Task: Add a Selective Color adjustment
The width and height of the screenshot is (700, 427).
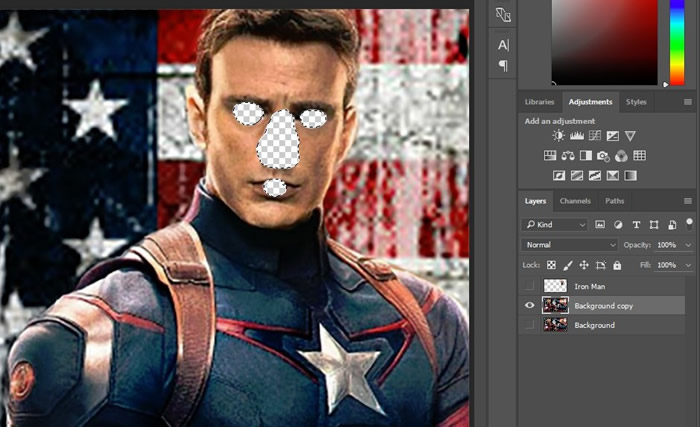Action: click(x=612, y=176)
